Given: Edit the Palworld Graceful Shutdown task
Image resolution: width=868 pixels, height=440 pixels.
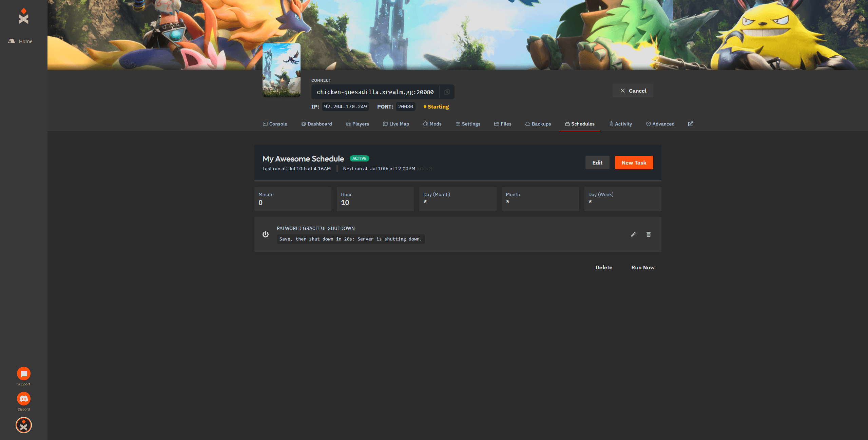Looking at the screenshot, I should (633, 234).
